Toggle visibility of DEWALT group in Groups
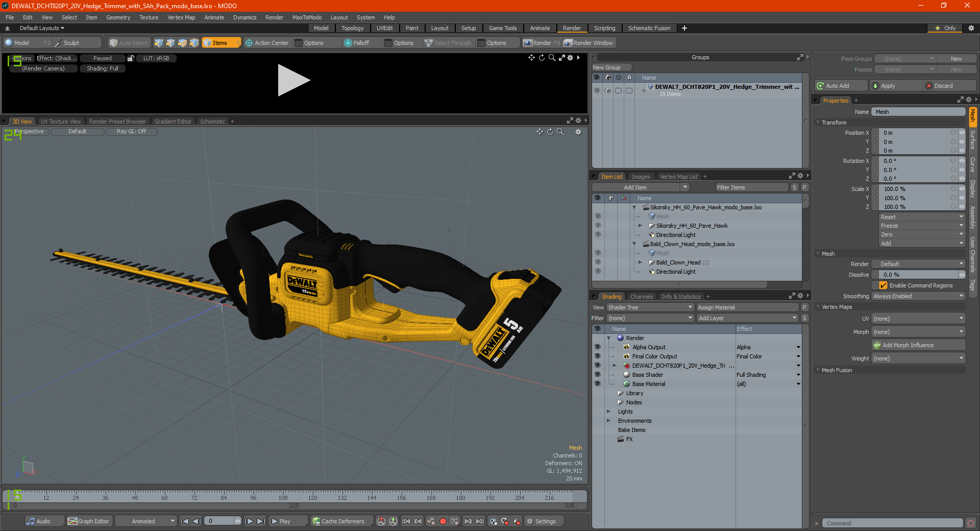Viewport: 980px width, 531px height. pyautogui.click(x=596, y=90)
